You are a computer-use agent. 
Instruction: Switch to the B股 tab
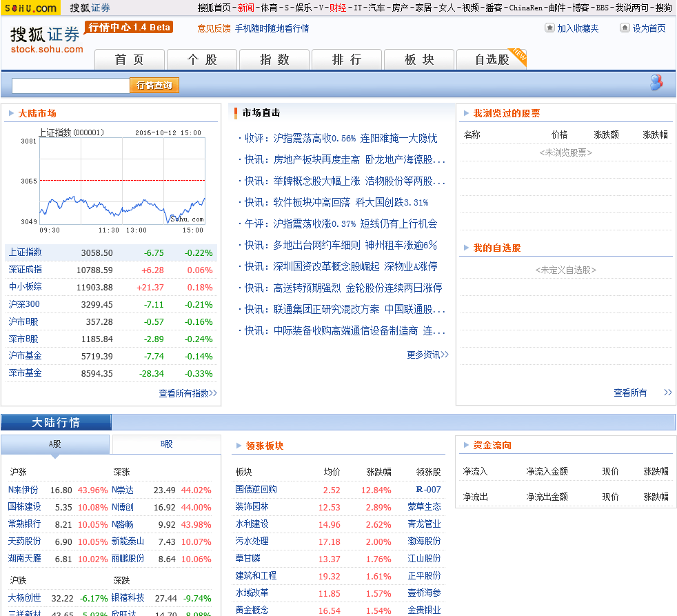166,444
